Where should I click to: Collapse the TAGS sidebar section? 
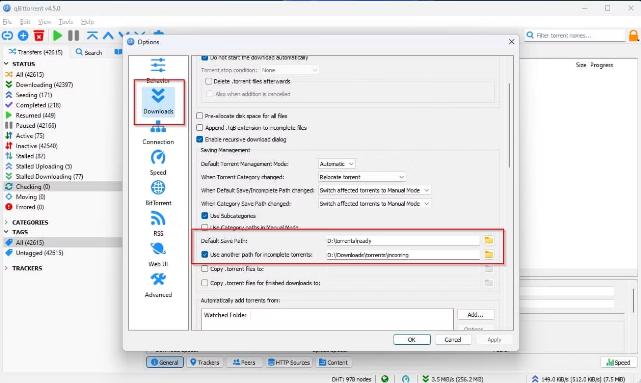[x=6, y=232]
